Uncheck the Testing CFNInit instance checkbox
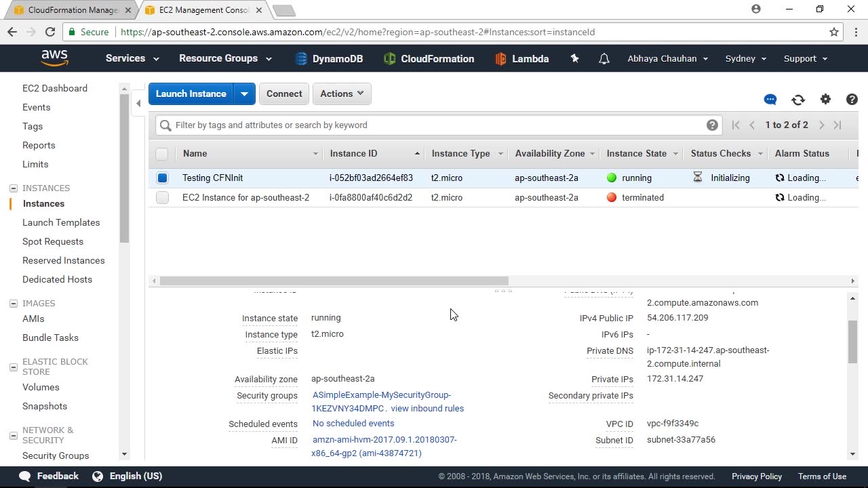The image size is (868, 488). click(x=162, y=178)
